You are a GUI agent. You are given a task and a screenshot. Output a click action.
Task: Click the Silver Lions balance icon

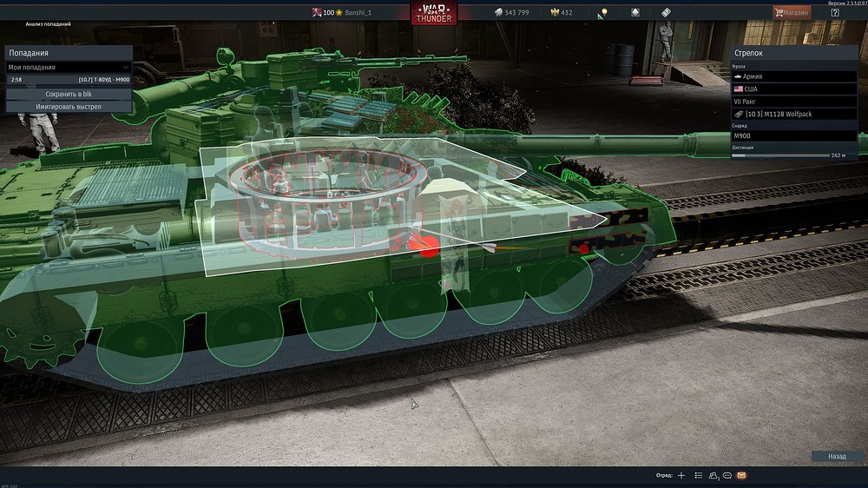point(498,13)
